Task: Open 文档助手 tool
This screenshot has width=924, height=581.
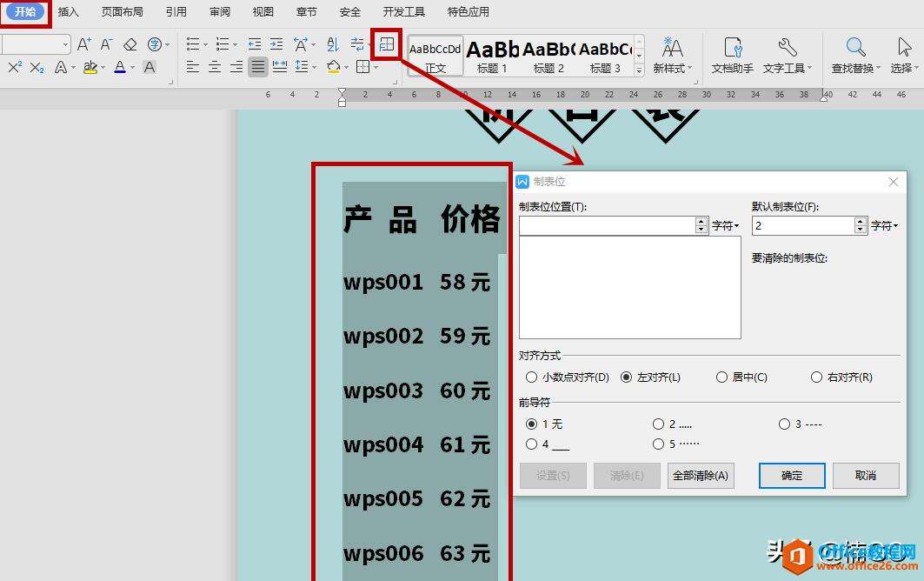Action: [x=733, y=56]
